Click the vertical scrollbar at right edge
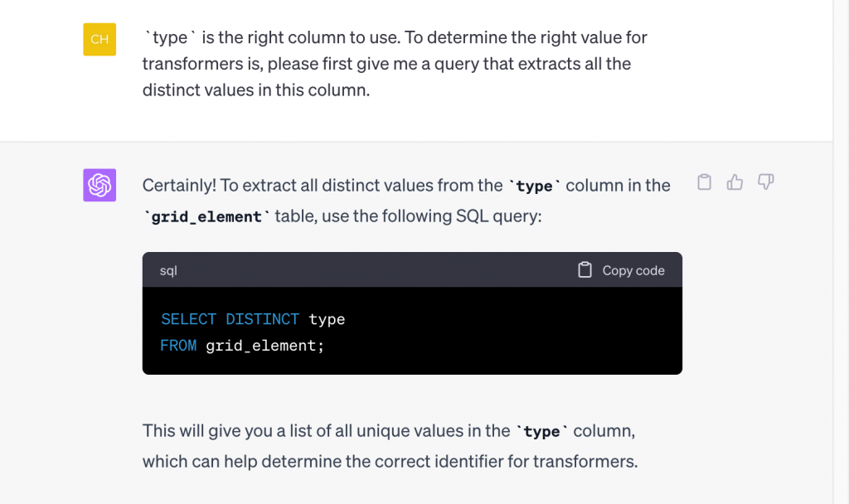The height and width of the screenshot is (504, 849). 841,252
